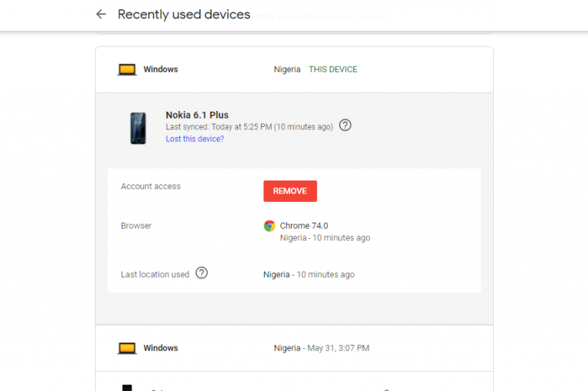The width and height of the screenshot is (588, 391).
Task: Click the 'THIS DEVICE' label
Action: coord(333,70)
